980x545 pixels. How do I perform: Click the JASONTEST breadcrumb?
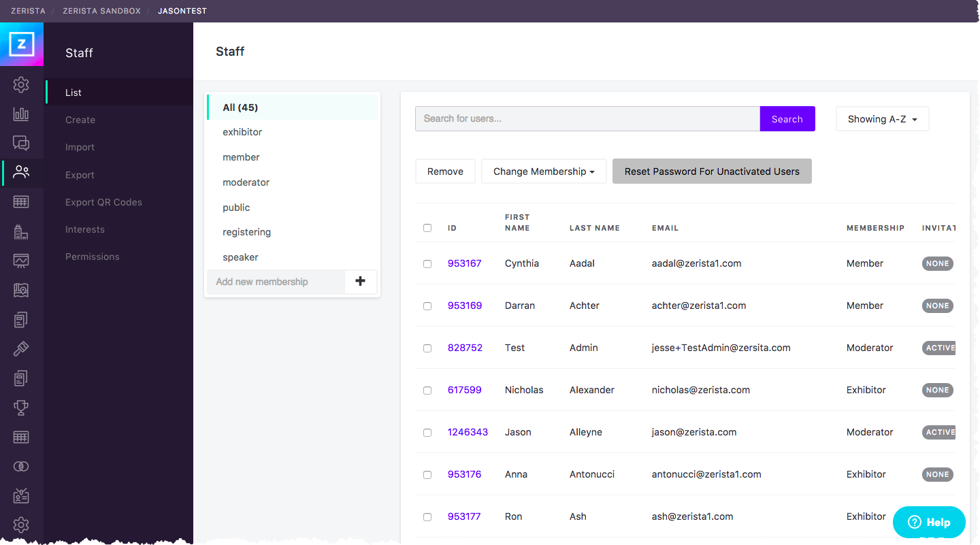(x=182, y=11)
